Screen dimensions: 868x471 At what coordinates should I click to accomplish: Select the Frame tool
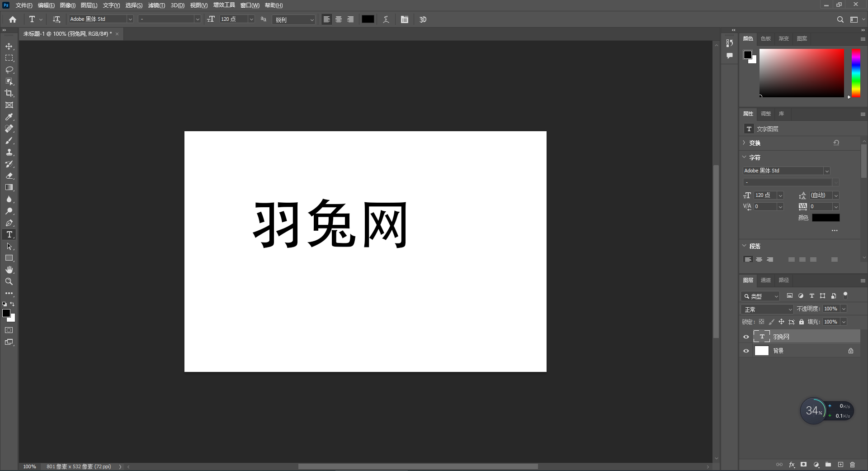(x=9, y=105)
